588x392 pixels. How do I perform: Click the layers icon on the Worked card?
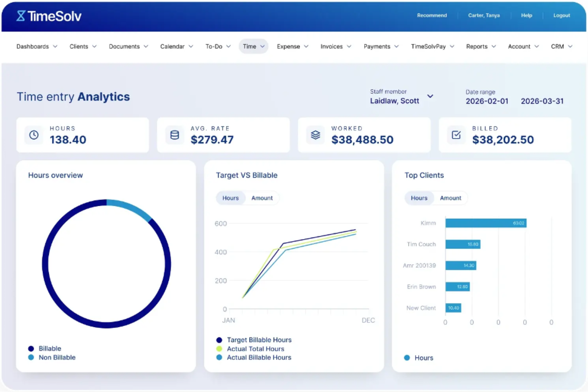tap(315, 135)
